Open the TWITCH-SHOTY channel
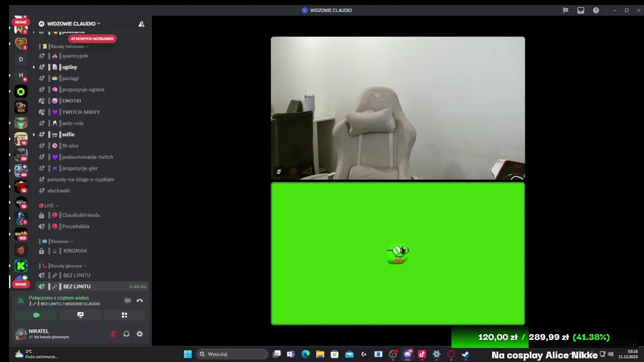Image resolution: width=644 pixels, height=362 pixels. tap(93, 112)
